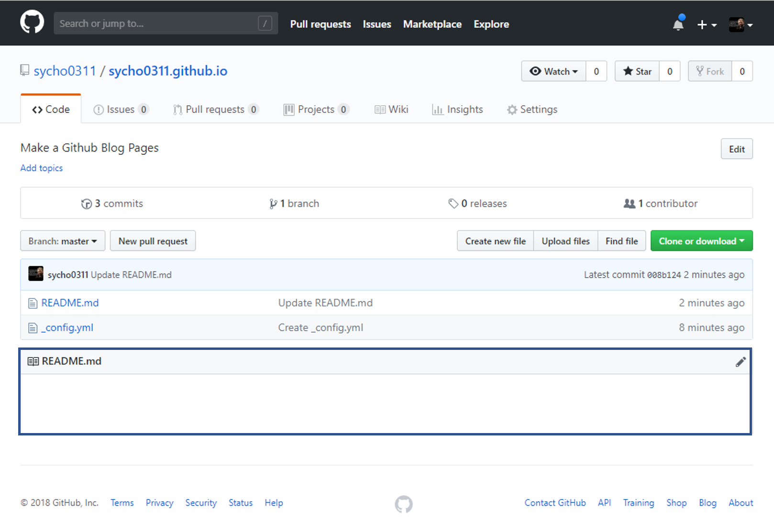Open the Terms footer link
The height and width of the screenshot is (532, 774).
tap(122, 503)
